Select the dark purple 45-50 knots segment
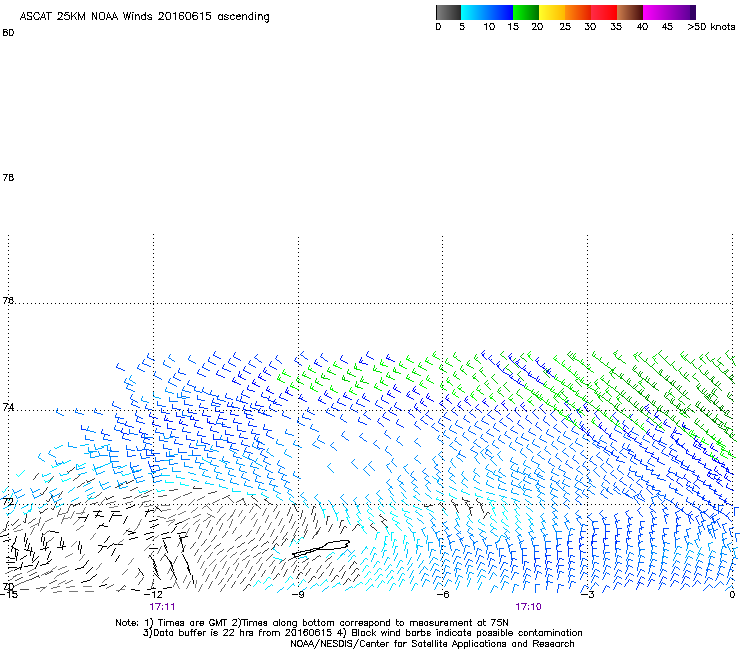This screenshot has height=650, width=740. pos(682,12)
